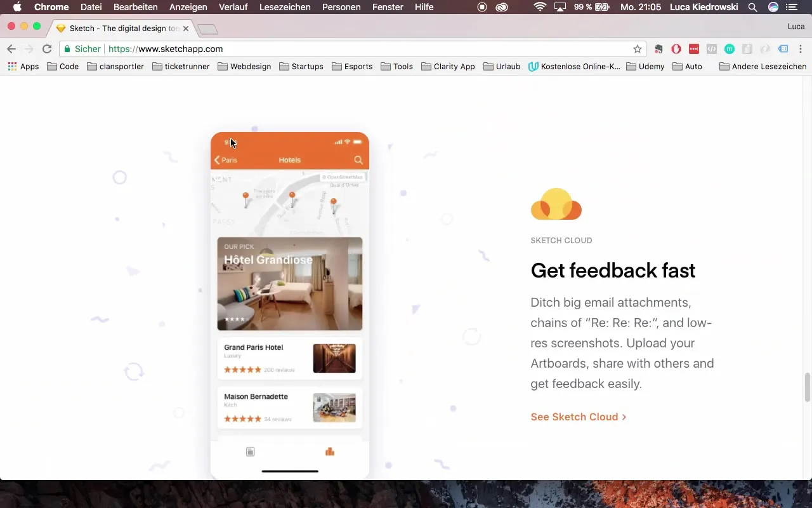
Task: Open Chrome's three-dot menu
Action: pyautogui.click(x=801, y=49)
